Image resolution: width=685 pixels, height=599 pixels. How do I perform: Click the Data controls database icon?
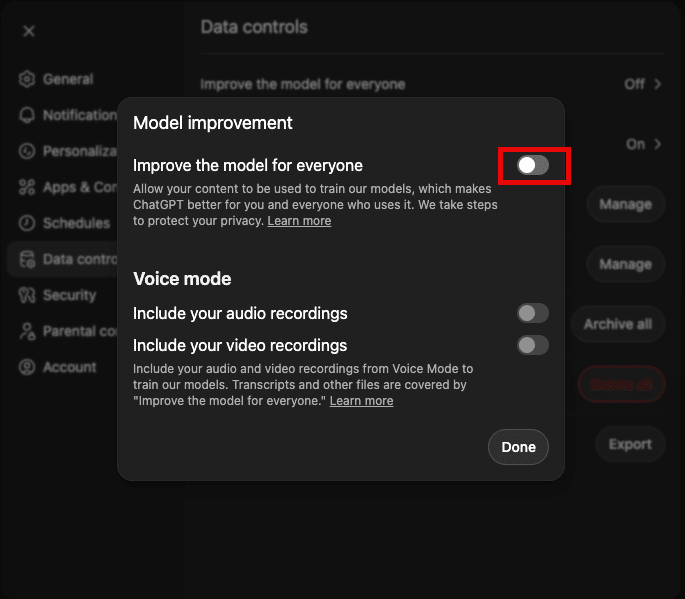[x=27, y=259]
